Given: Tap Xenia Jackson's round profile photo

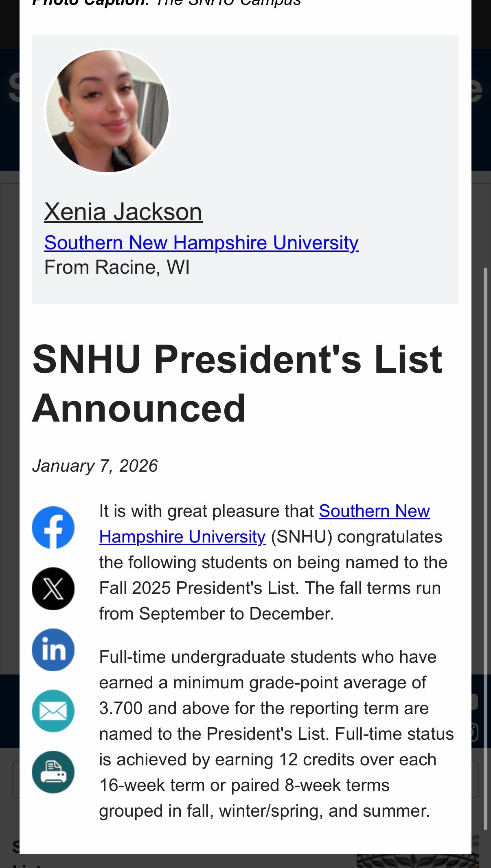Looking at the screenshot, I should click(107, 111).
